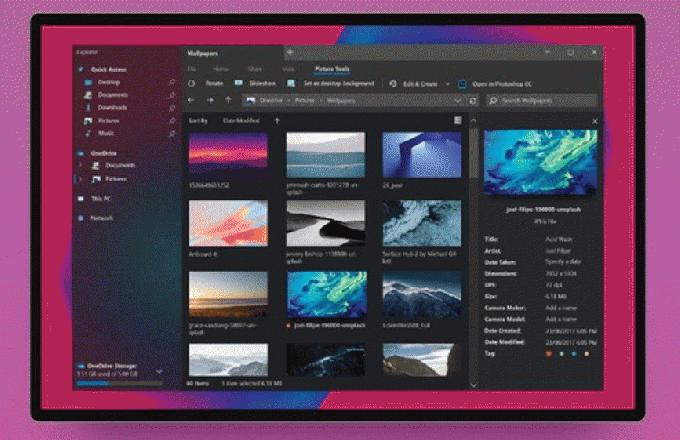Select Downloads in Quick Access
680x440 pixels.
click(111, 107)
